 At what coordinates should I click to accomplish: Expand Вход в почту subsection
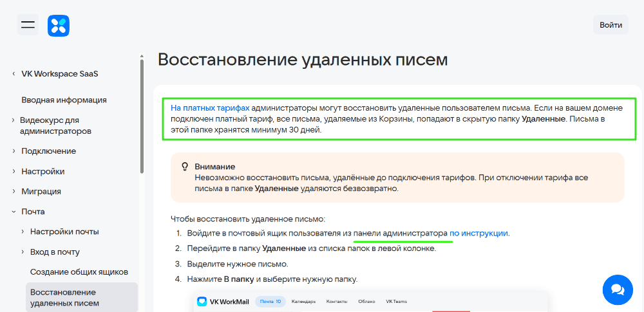point(23,252)
